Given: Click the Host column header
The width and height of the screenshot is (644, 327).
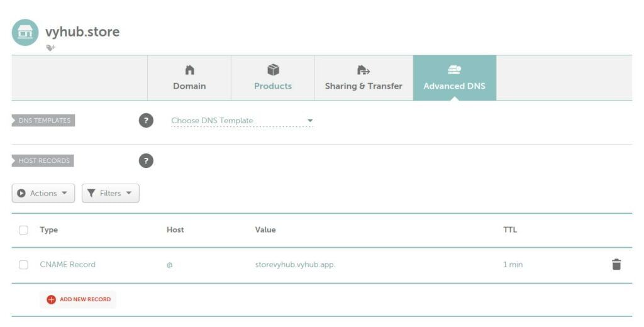Looking at the screenshot, I should [x=175, y=230].
